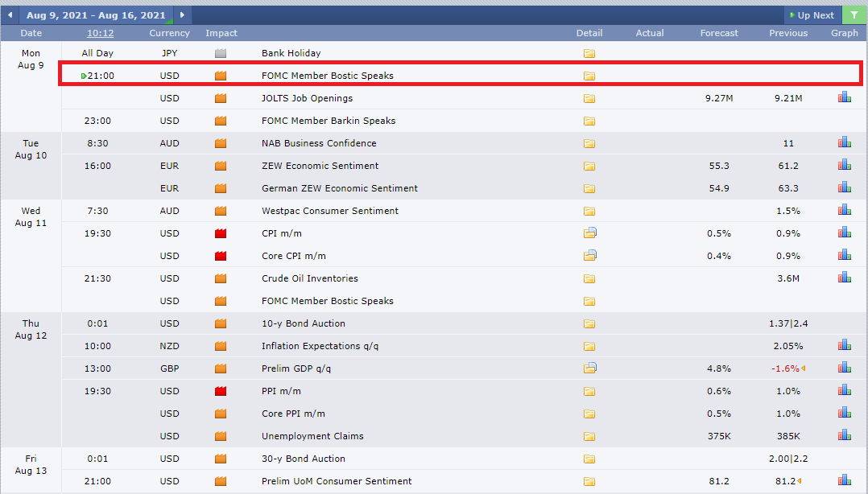Open detail folder for Prelim GDP q/q
Image resolution: width=868 pixels, height=494 pixels.
589,368
